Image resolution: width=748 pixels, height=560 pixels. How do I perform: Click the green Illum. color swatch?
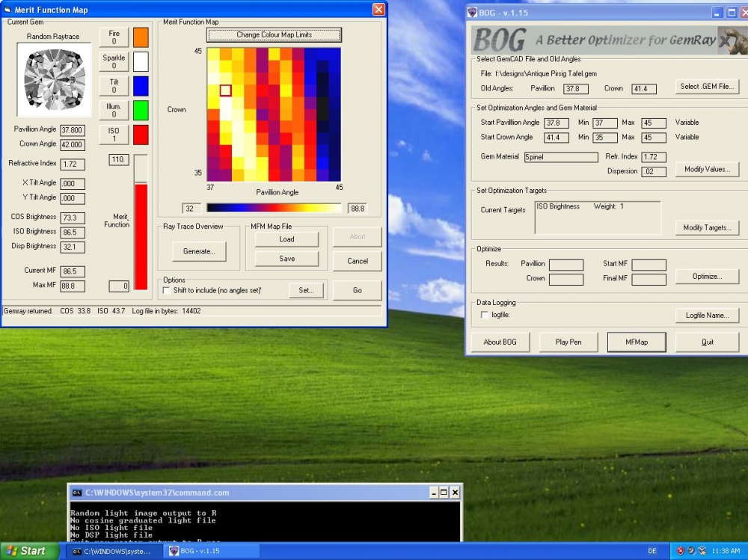coord(141,110)
